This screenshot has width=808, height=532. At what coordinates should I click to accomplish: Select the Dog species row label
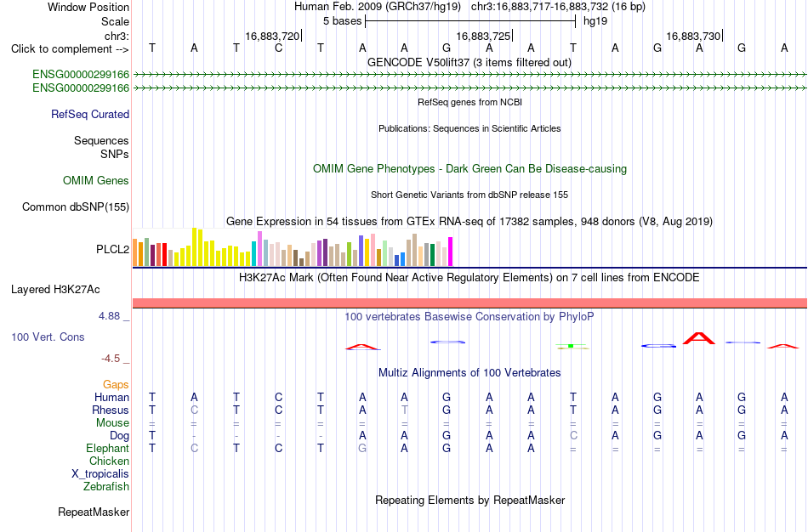coord(120,436)
